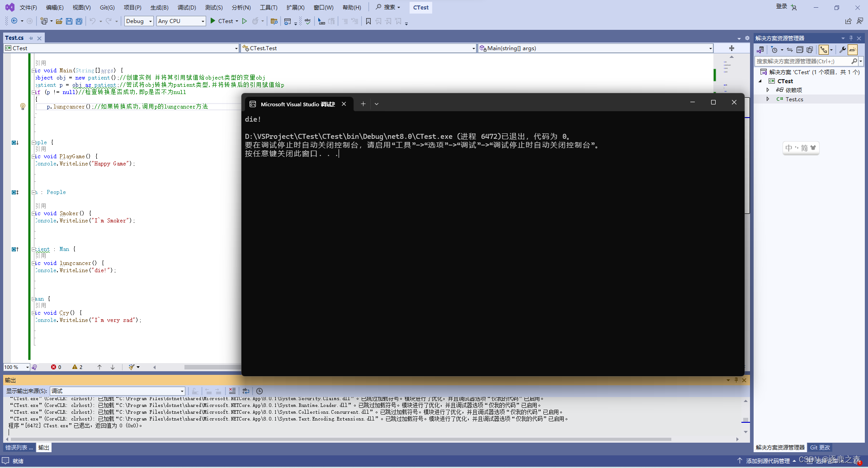Click 登录 sign-in button

[782, 6]
